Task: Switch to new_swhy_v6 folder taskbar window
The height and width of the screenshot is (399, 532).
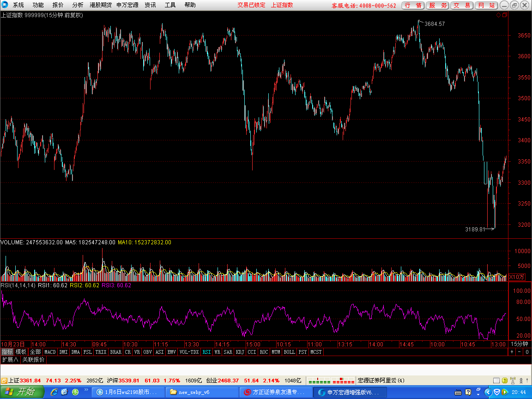Action: 202,392
